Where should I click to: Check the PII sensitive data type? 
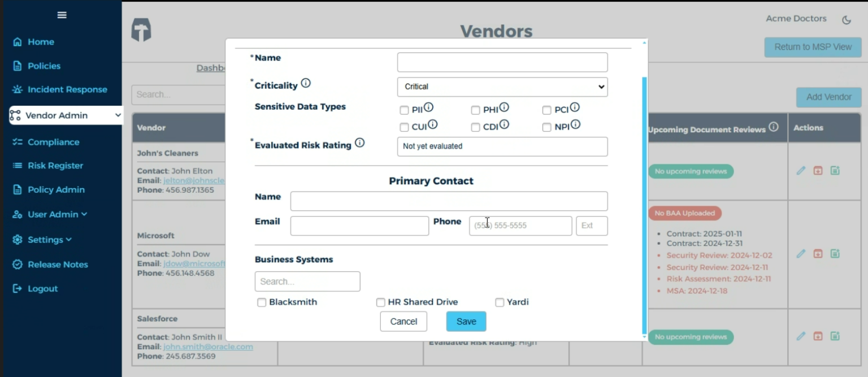[x=404, y=110]
